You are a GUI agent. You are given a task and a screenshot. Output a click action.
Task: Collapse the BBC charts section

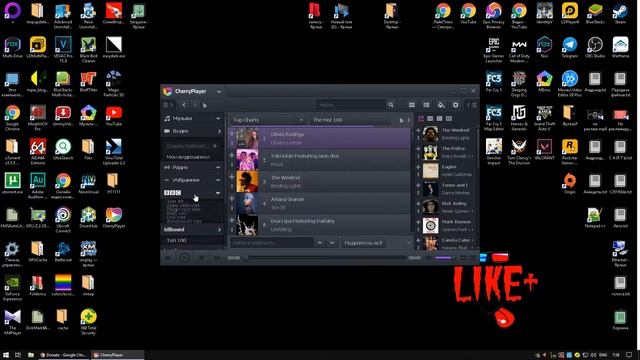218,193
